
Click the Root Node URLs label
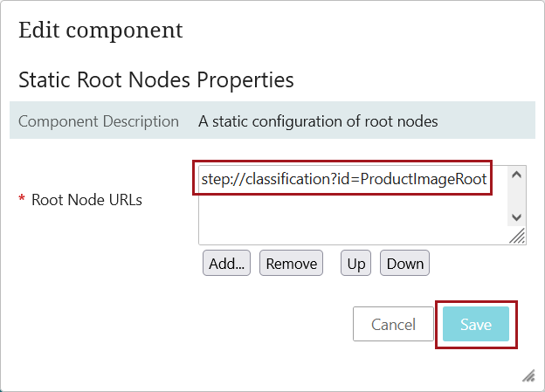pos(86,200)
